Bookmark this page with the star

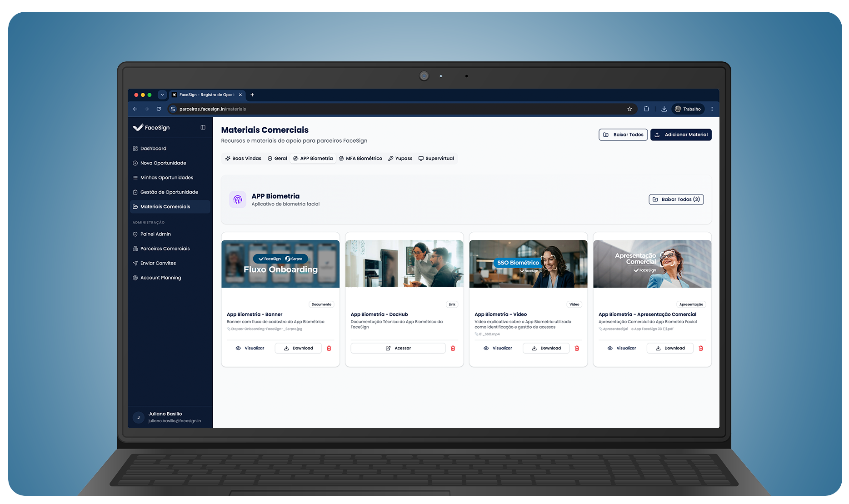pos(630,109)
